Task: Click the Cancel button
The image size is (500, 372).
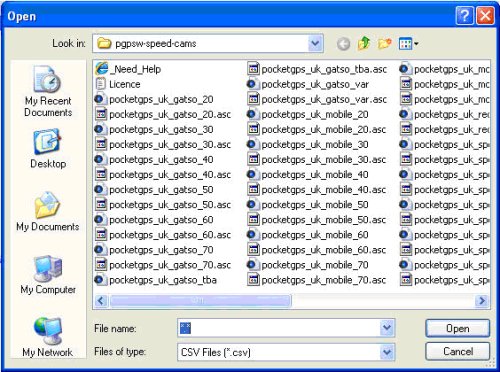Action: click(x=457, y=351)
